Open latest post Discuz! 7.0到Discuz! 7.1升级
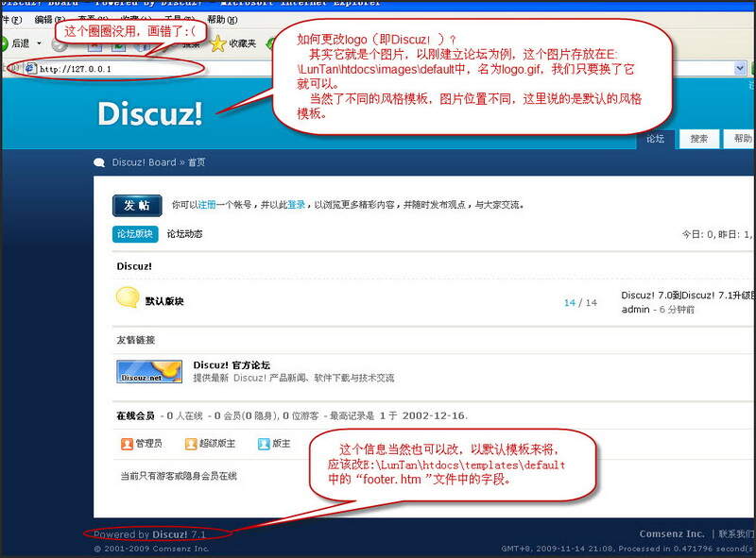 click(688, 295)
